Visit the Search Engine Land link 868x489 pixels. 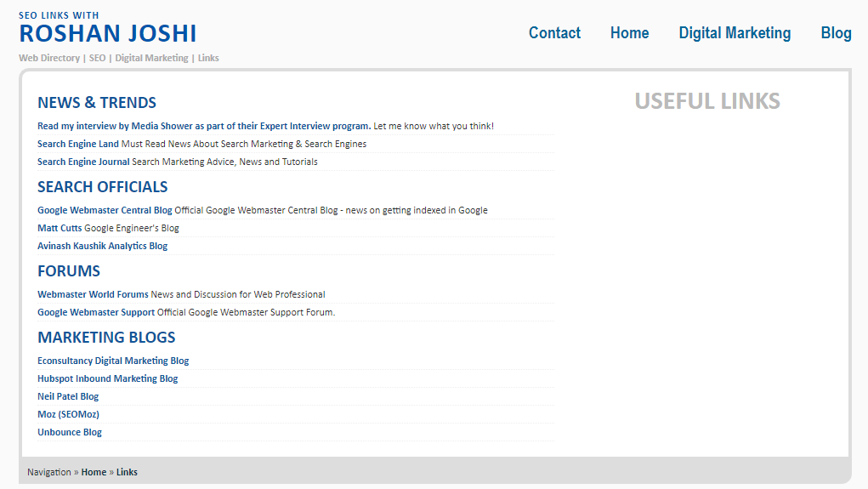[78, 144]
